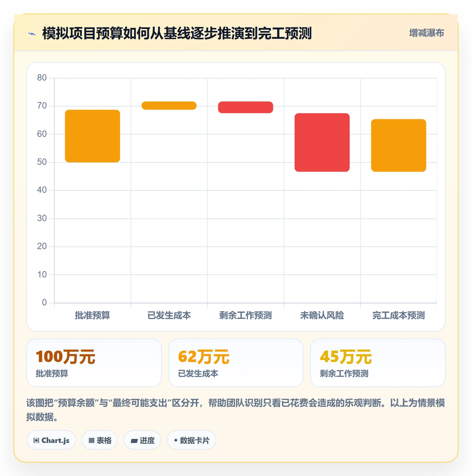Screen dimensions: 472x476
Task: Click the x-axis label 已发生成本
Action: [169, 316]
